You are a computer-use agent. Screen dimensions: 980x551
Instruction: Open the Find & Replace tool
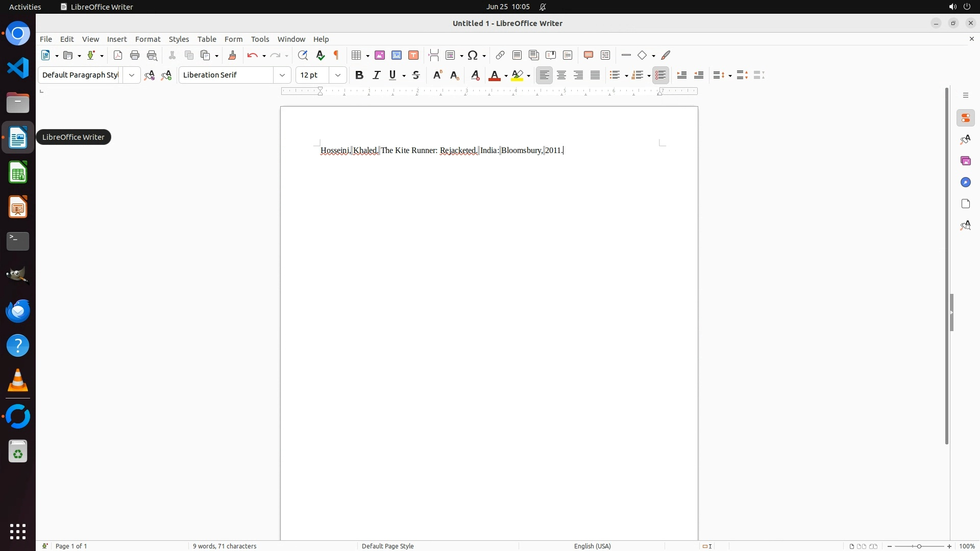303,55
